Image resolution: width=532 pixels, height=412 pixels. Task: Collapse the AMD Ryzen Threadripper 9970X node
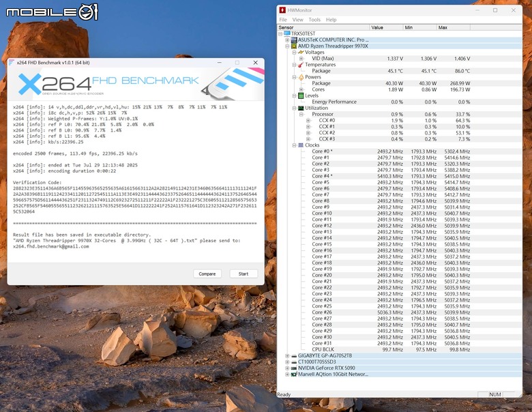[287, 46]
